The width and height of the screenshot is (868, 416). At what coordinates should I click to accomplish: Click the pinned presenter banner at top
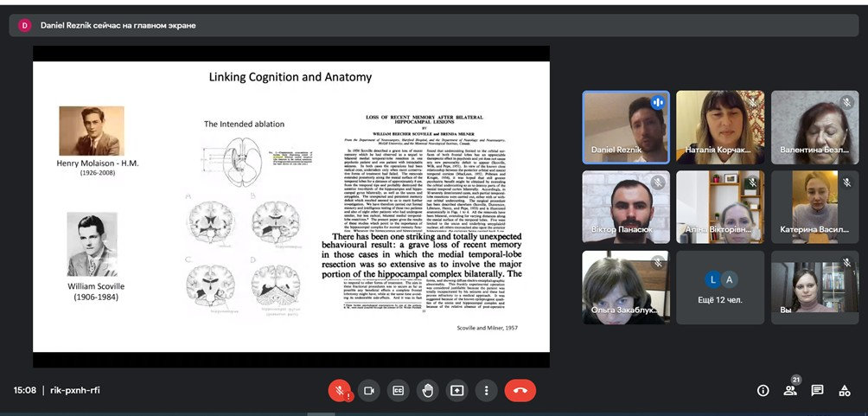tap(434, 25)
